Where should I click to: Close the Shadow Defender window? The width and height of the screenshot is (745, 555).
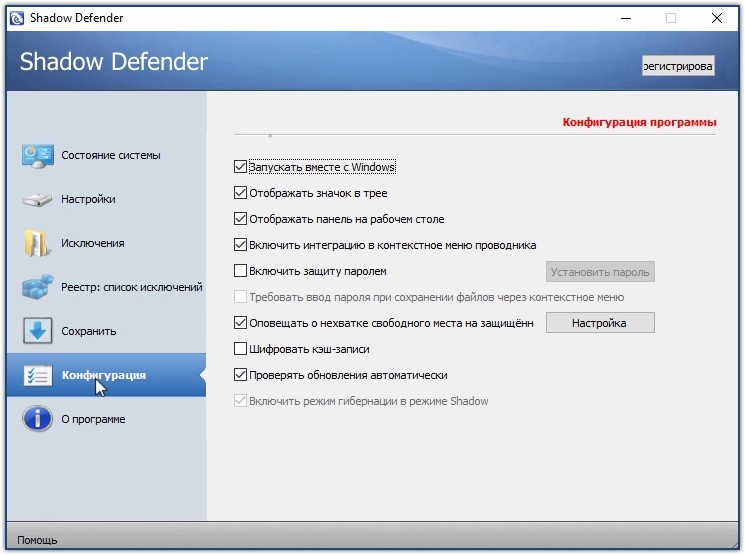pos(717,18)
